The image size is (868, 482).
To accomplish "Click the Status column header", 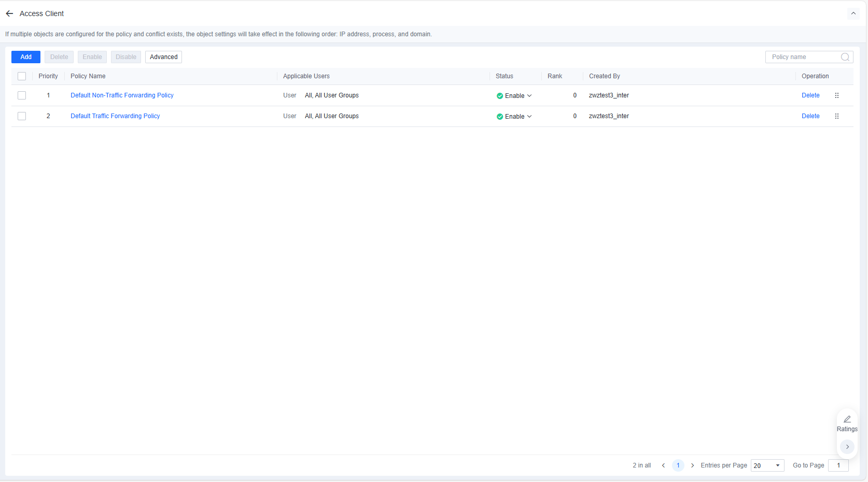I will 505,76.
